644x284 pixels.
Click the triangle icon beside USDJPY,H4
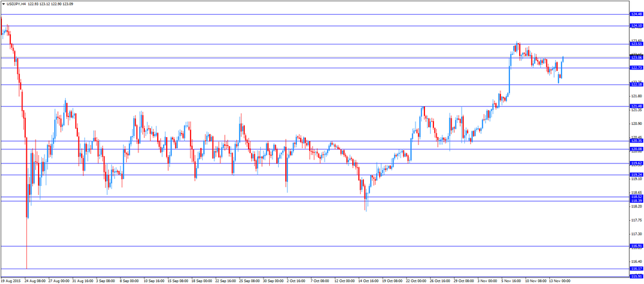pyautogui.click(x=3, y=4)
